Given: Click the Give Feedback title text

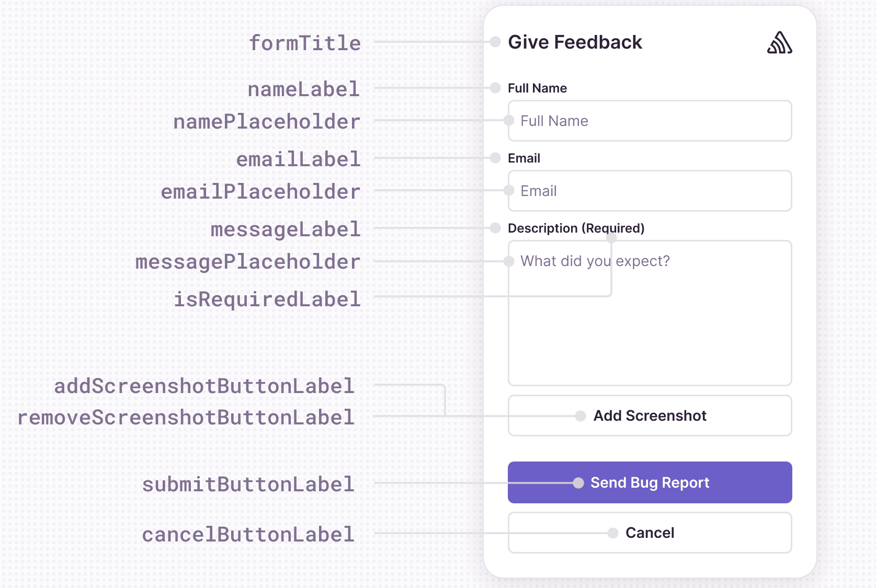Looking at the screenshot, I should point(575,42).
